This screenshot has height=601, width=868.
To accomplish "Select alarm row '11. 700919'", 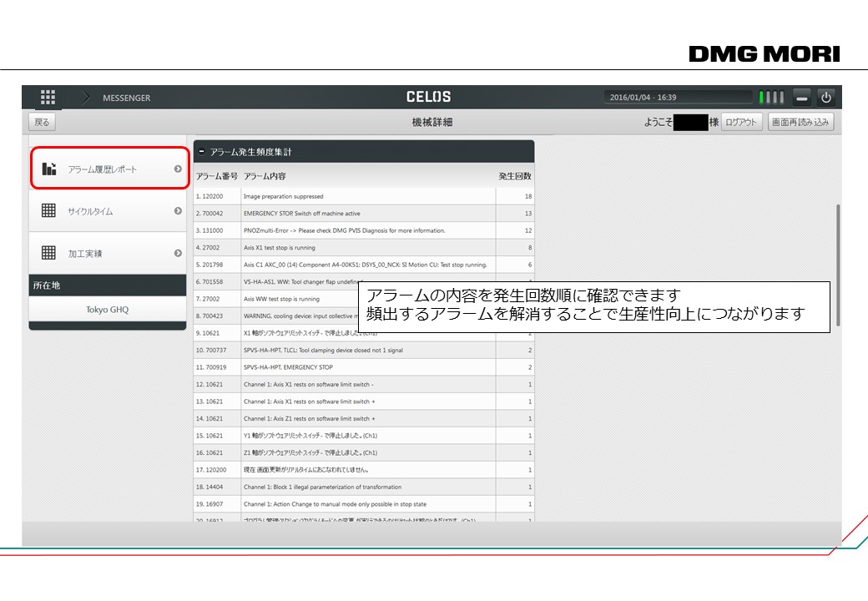I will coord(364,368).
